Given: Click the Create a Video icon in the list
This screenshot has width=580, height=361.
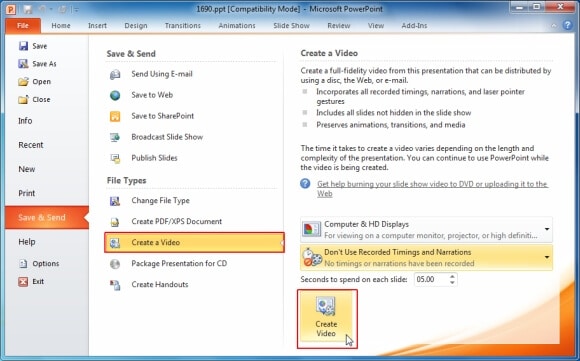Looking at the screenshot, I should [x=115, y=243].
